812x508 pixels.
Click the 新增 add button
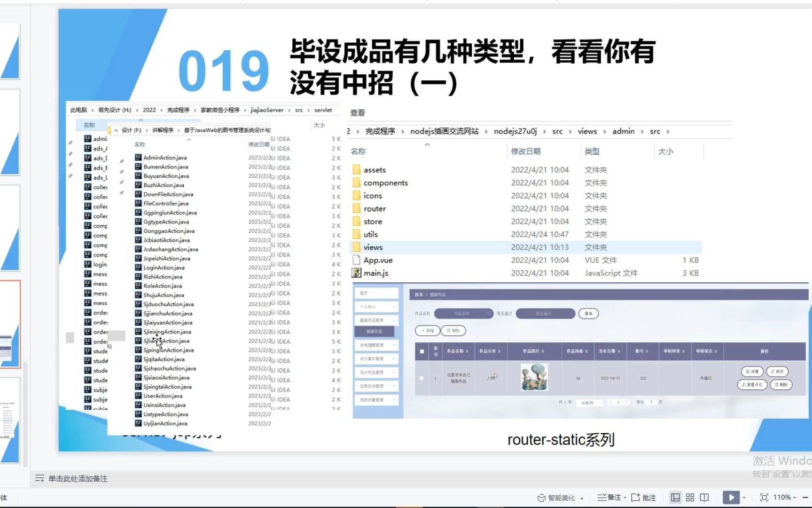pyautogui.click(x=427, y=331)
